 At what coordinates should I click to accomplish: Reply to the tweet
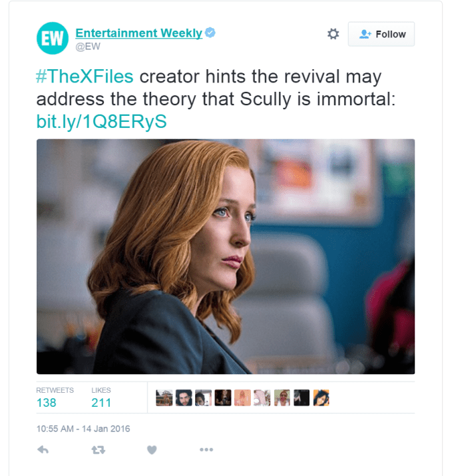[43, 449]
